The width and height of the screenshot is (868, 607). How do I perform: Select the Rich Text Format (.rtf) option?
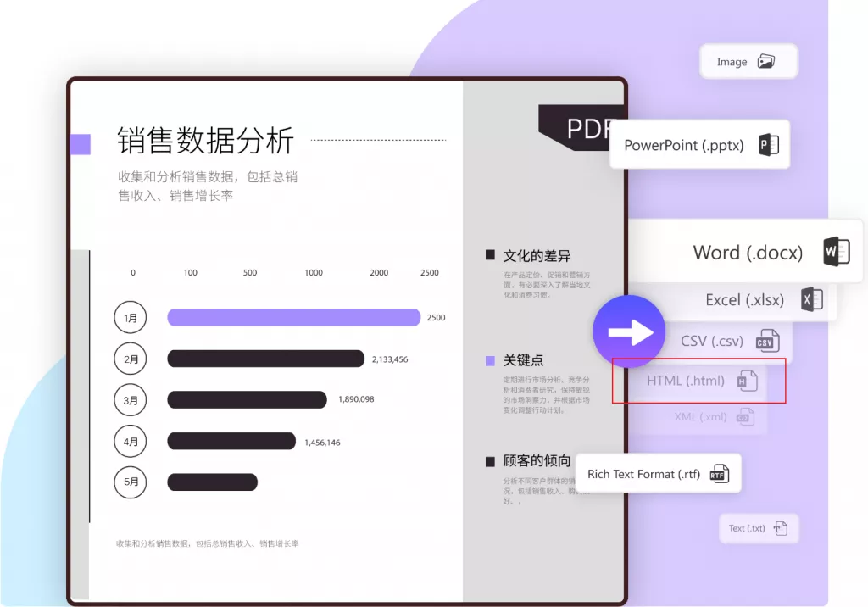pyautogui.click(x=659, y=473)
